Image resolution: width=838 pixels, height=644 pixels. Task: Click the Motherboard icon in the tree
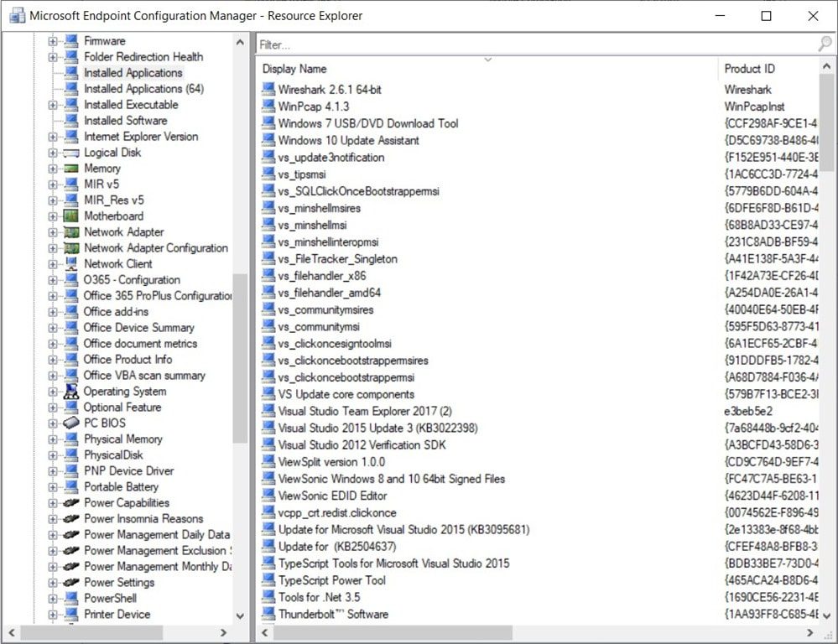pos(74,216)
